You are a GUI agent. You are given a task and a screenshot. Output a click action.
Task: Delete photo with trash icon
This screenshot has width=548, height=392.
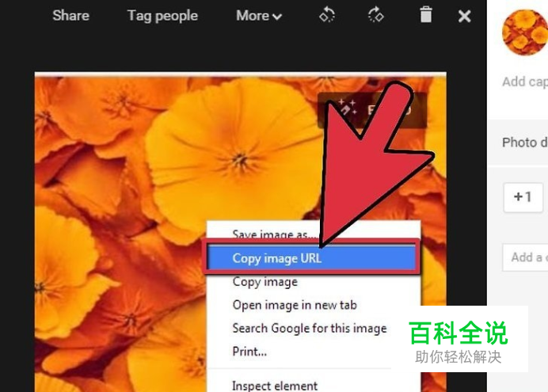click(x=426, y=15)
